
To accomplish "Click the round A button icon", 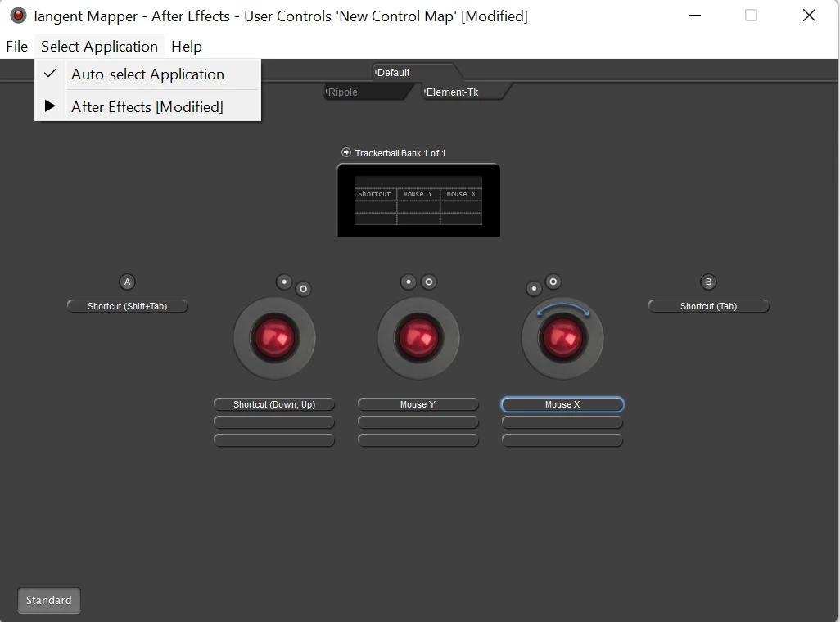I will 127,282.
